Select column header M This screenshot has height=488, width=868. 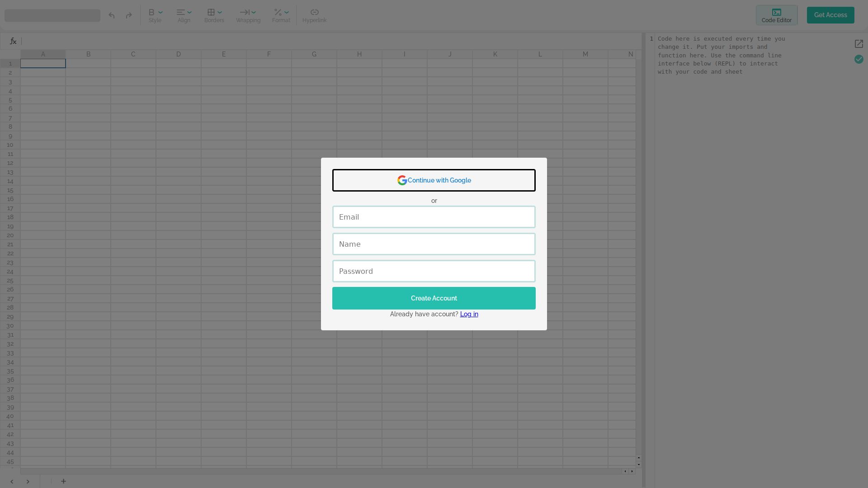coord(585,54)
